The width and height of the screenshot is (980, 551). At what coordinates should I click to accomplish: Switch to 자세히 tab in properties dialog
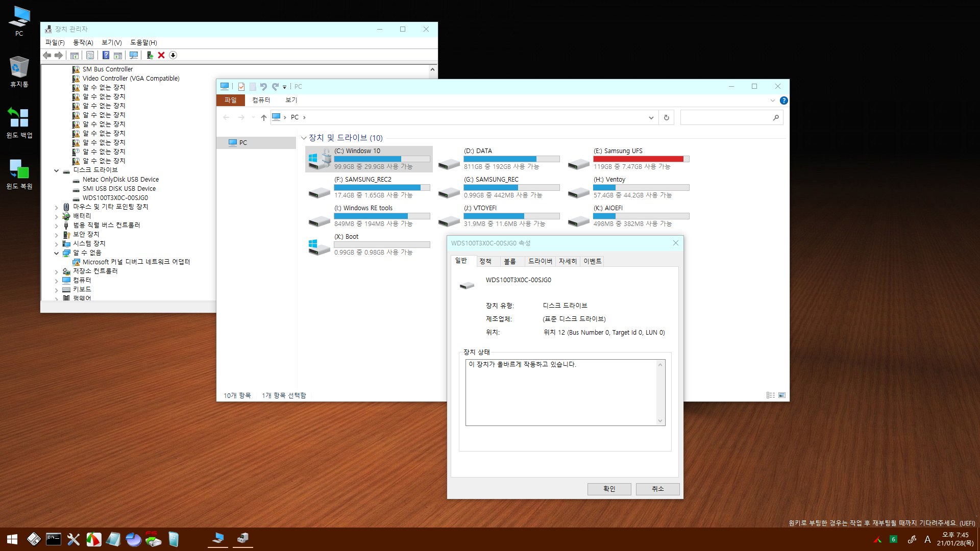coord(568,261)
